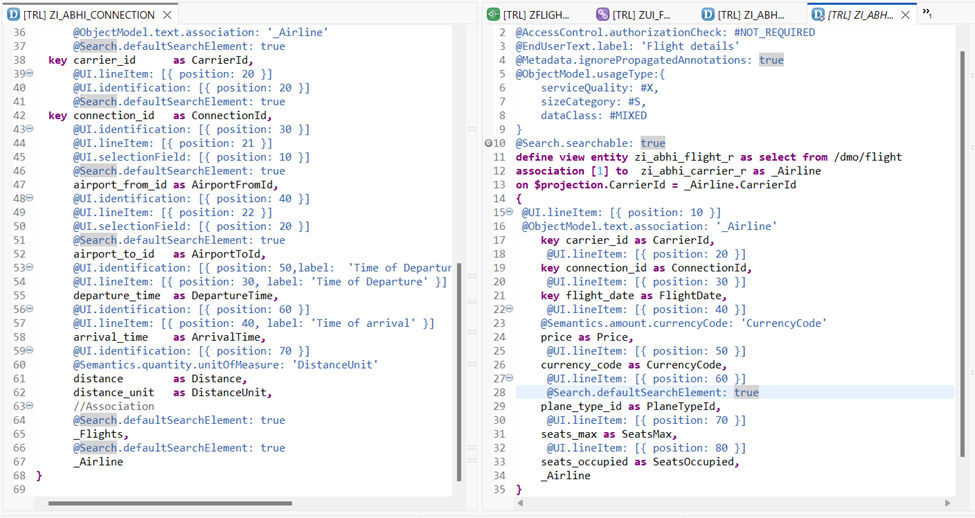Click the vertical scrollbar in right editor
Screen dimensions: 975x518
[963, 200]
